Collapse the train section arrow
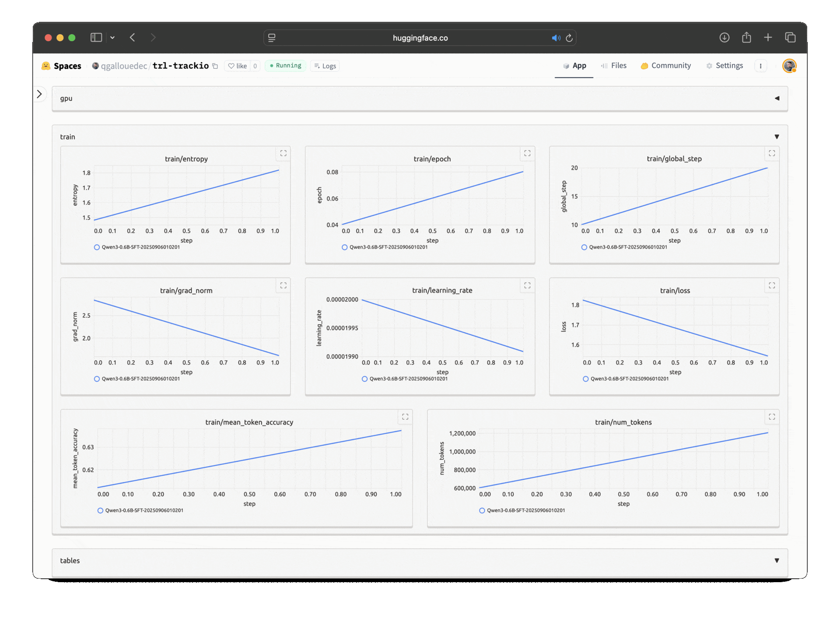840x622 pixels. coord(777,137)
